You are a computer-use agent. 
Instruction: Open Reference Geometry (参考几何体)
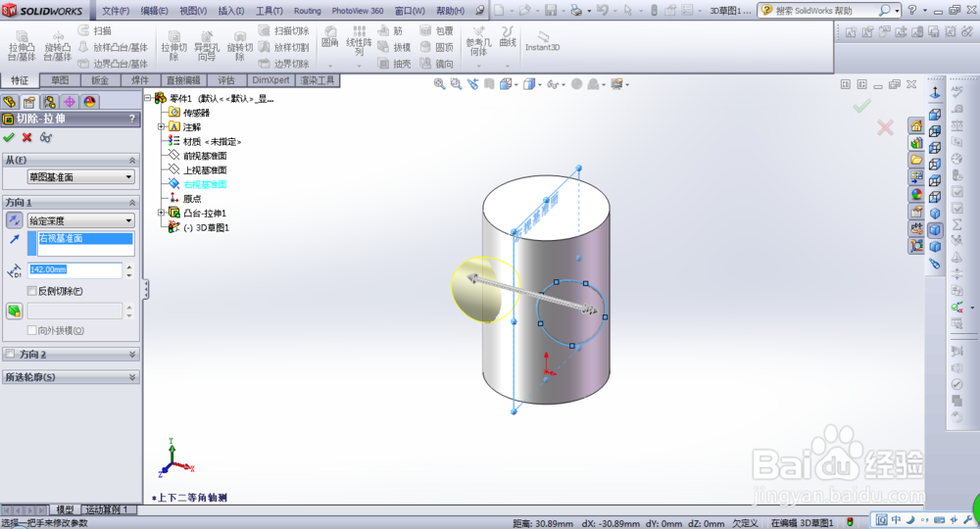(479, 40)
